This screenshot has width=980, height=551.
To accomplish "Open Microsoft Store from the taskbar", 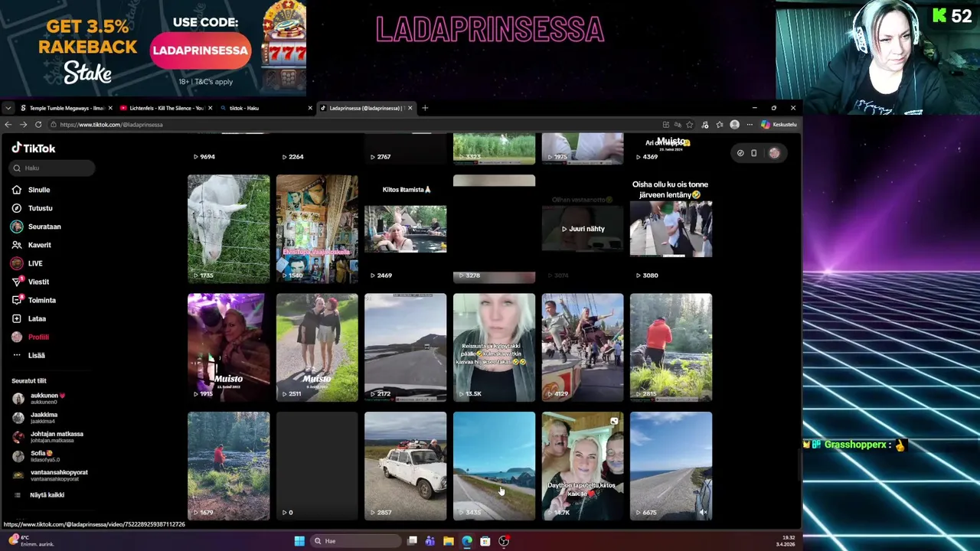I will click(x=485, y=541).
